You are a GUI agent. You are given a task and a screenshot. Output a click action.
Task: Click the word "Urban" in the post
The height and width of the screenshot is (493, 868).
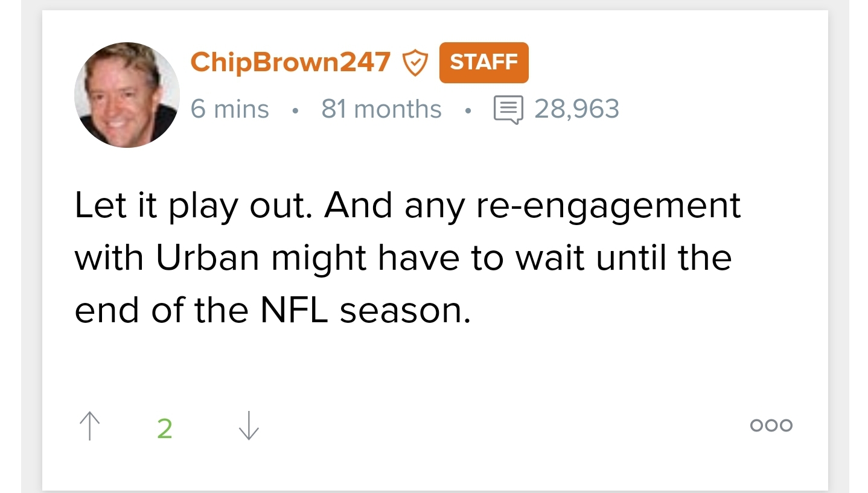(208, 258)
